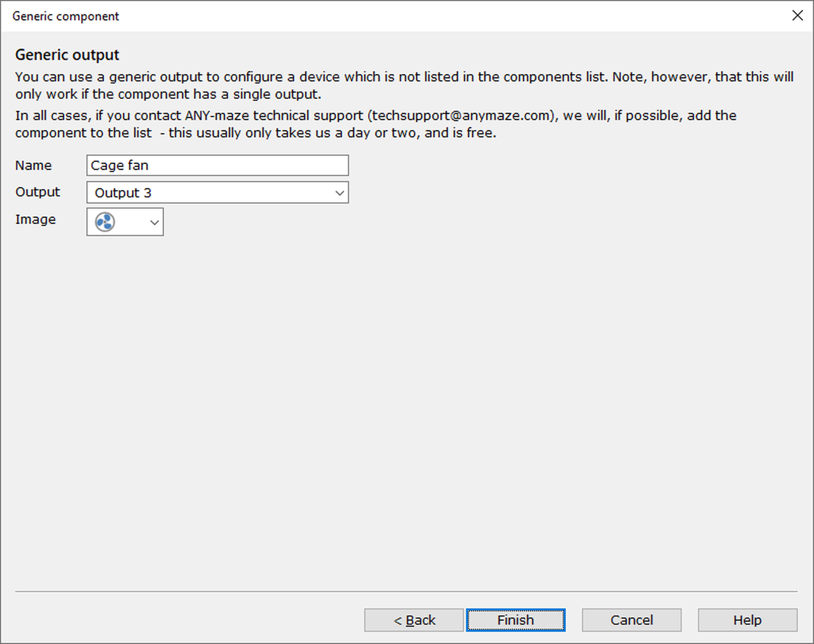
Task: Click the techsupport@anymaze.com email address
Action: click(x=461, y=115)
